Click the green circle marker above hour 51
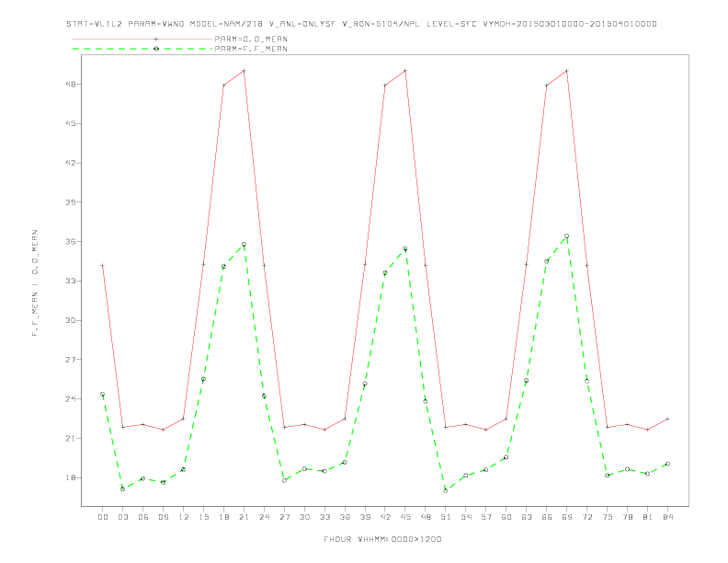The height and width of the screenshot is (563, 728). tap(446, 490)
